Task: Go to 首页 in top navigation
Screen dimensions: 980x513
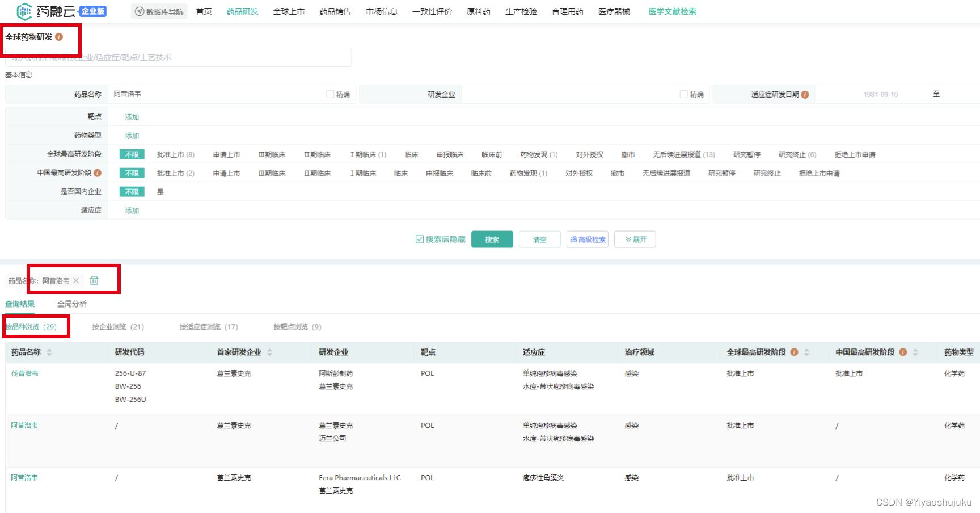Action: coord(204,11)
